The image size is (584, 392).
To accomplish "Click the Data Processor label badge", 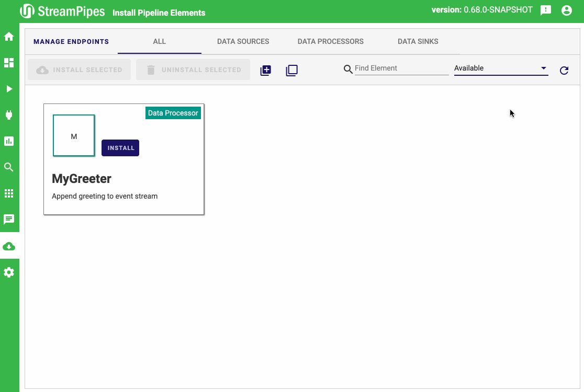I will pyautogui.click(x=173, y=113).
